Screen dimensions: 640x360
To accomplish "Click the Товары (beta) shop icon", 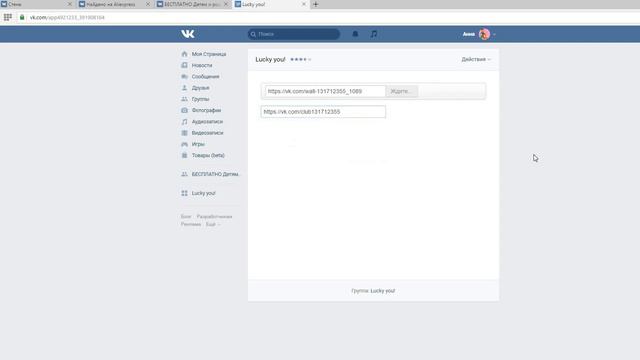I will point(184,156).
